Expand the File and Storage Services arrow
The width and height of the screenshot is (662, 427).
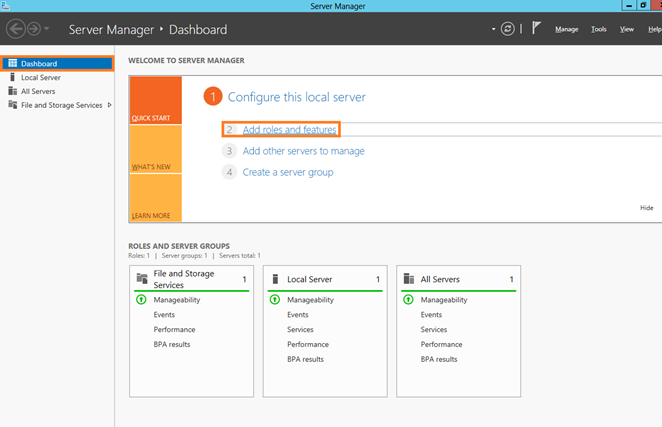(x=109, y=105)
